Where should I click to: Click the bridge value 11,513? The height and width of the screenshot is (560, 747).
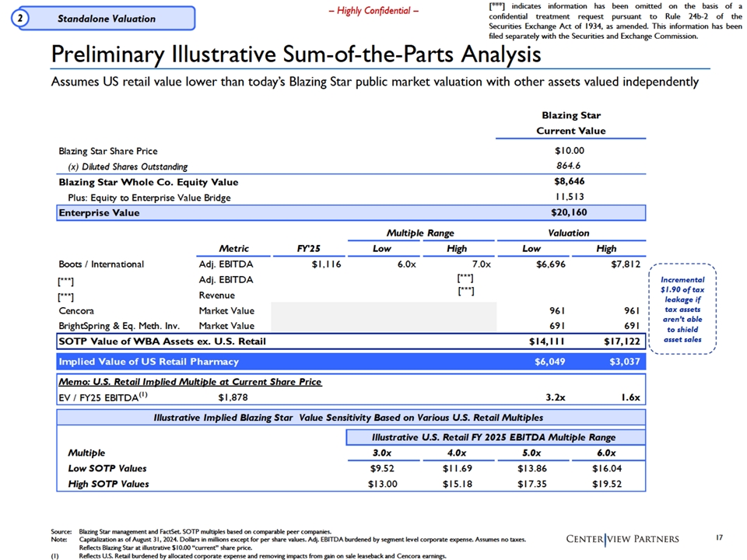coord(570,197)
